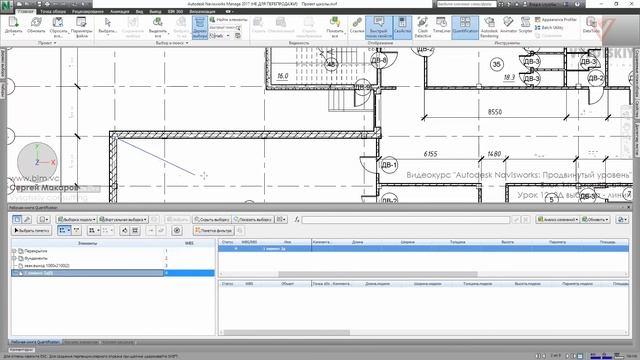640x360 pixels.
Task: Click the XYZ navigation axis gizmo
Action: [37, 162]
